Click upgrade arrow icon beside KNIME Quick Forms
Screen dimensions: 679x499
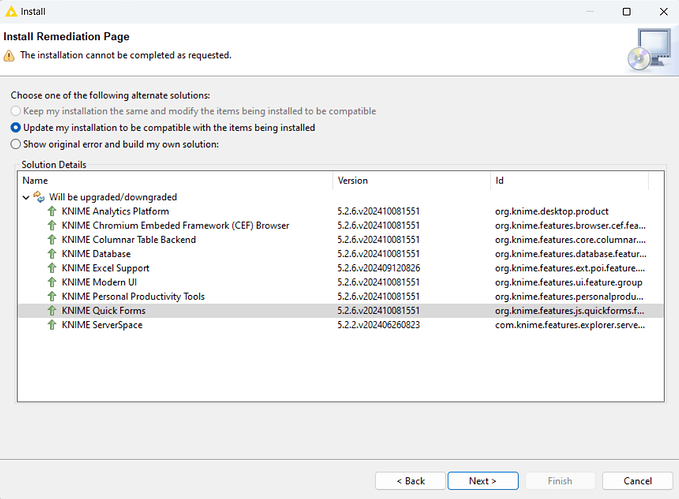pos(52,311)
